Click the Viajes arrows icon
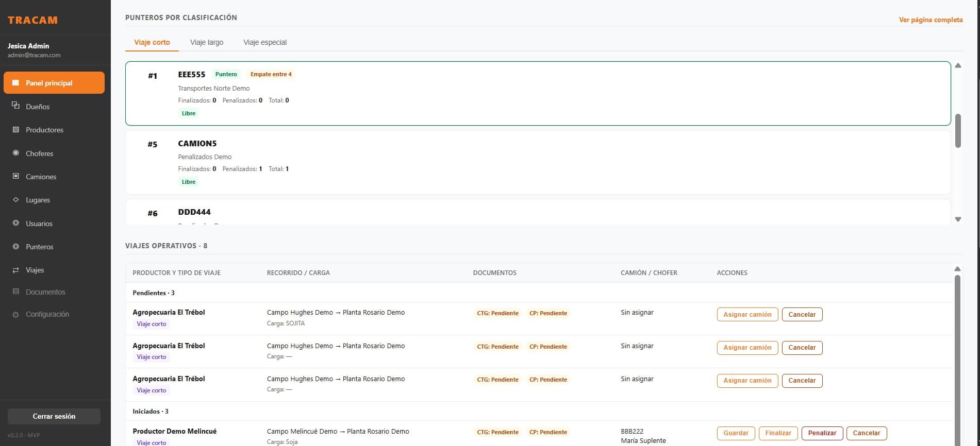Screen dimensions: 980x446 pyautogui.click(x=16, y=270)
